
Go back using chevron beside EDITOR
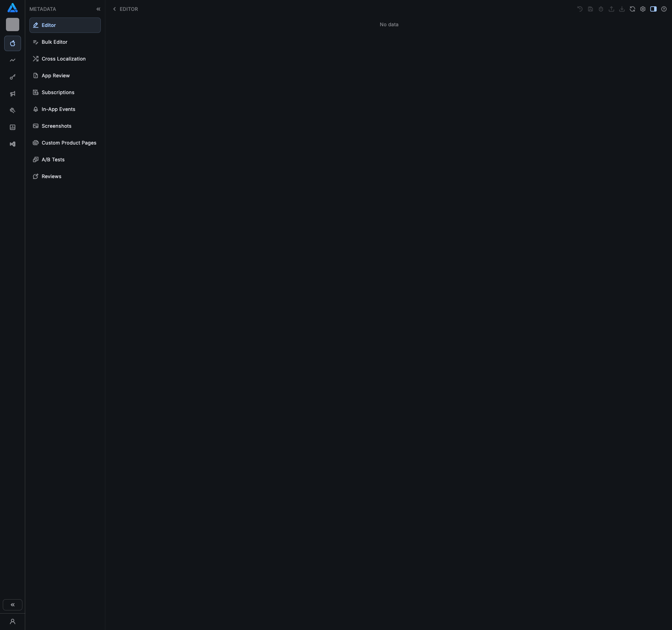(114, 9)
